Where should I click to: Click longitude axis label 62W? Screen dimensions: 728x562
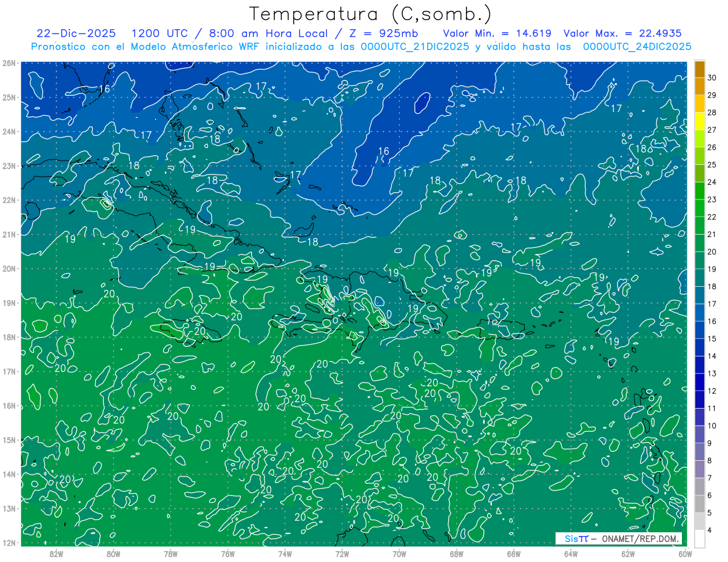[628, 553]
